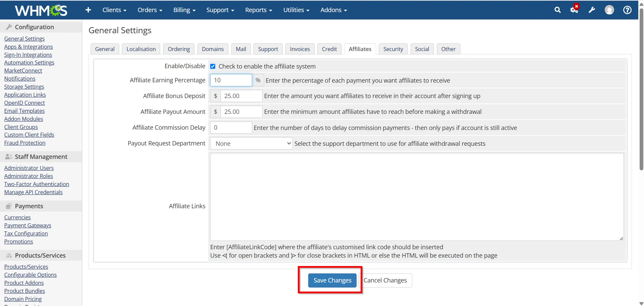644x306 pixels.
Task: Open Manage API Credentials link
Action: coord(33,192)
